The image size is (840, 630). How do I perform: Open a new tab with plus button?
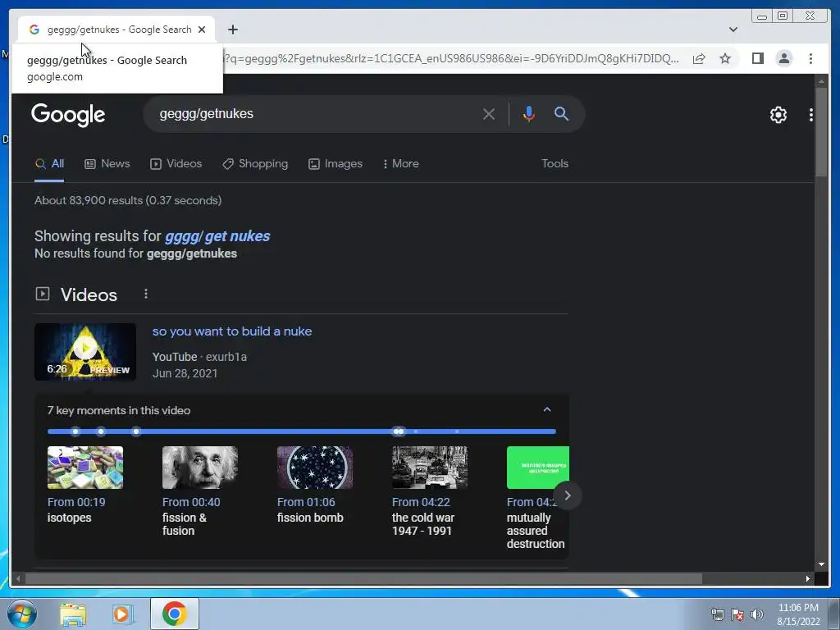point(232,30)
